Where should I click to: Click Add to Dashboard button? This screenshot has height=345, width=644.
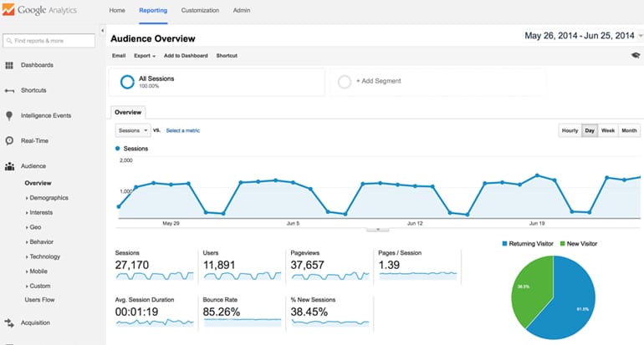pyautogui.click(x=187, y=56)
